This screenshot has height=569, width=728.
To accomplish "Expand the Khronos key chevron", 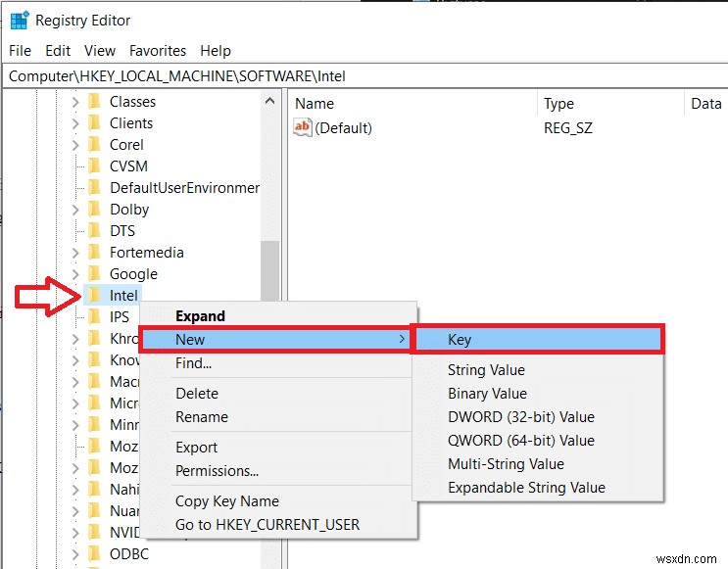I will [x=75, y=339].
